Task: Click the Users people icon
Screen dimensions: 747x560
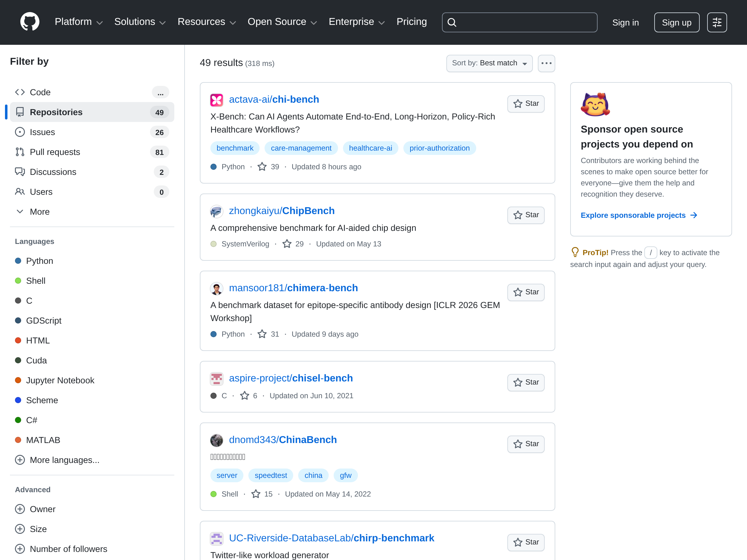Action: coord(20,192)
